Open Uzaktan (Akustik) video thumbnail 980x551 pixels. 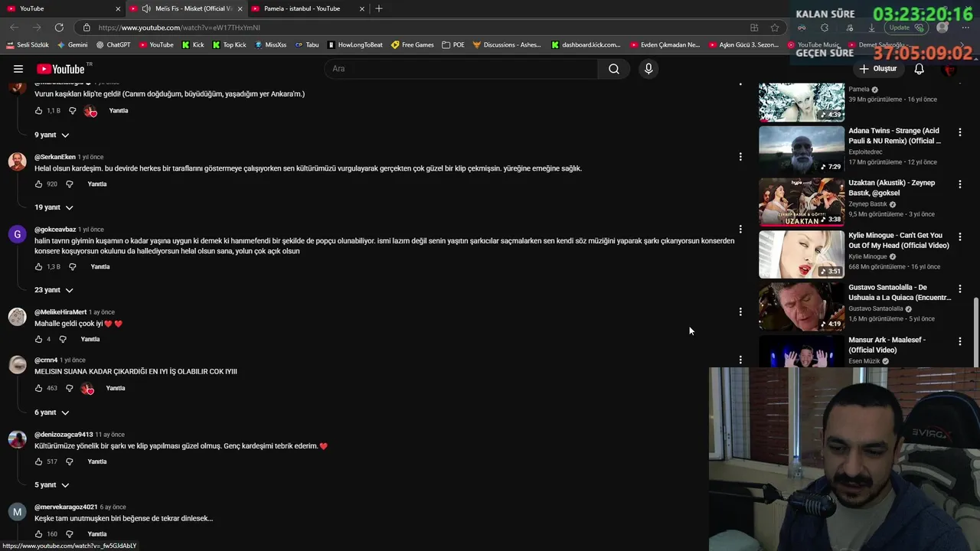coord(802,202)
